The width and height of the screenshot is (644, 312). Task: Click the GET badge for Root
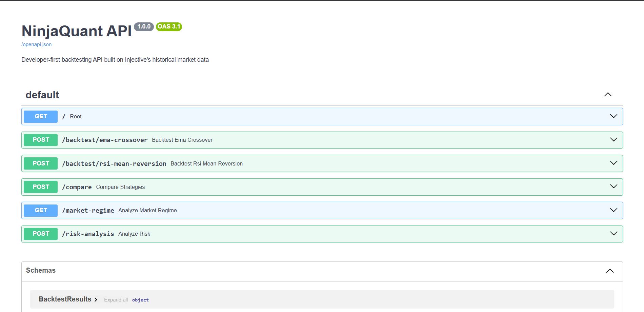point(41,116)
